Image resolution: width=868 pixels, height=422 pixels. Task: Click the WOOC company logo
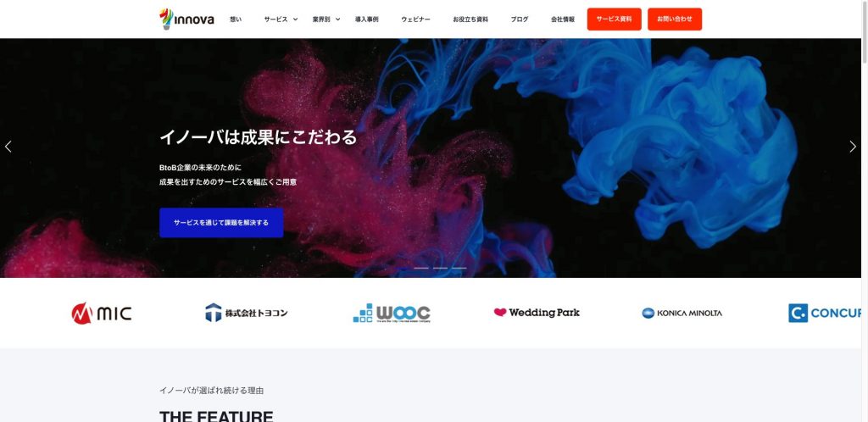tap(392, 313)
